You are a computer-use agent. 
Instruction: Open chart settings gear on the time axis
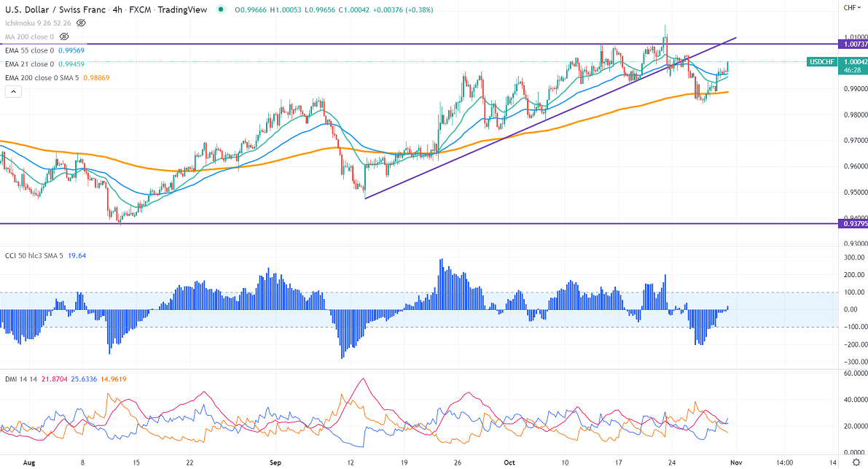point(856,462)
